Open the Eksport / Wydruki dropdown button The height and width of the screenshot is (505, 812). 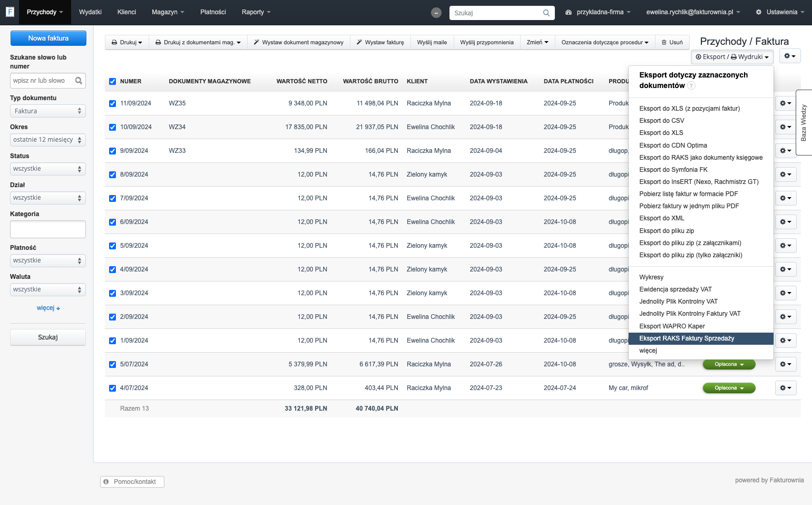tap(732, 57)
